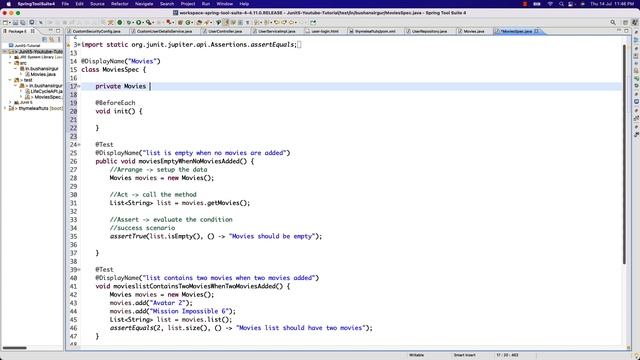
Task: Switch to UserRepository.java tab
Action: click(x=429, y=31)
